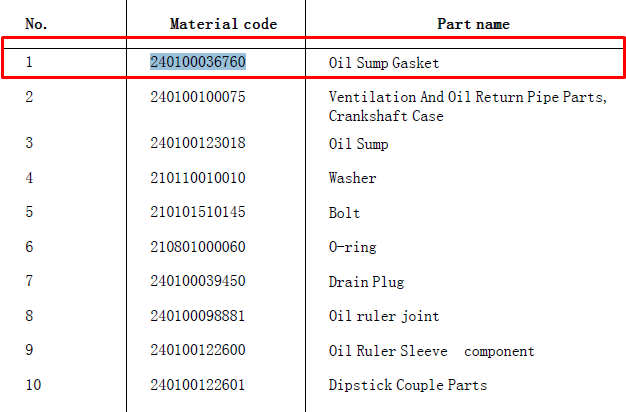Click the Washer part name
The height and width of the screenshot is (412, 626).
[x=352, y=178]
